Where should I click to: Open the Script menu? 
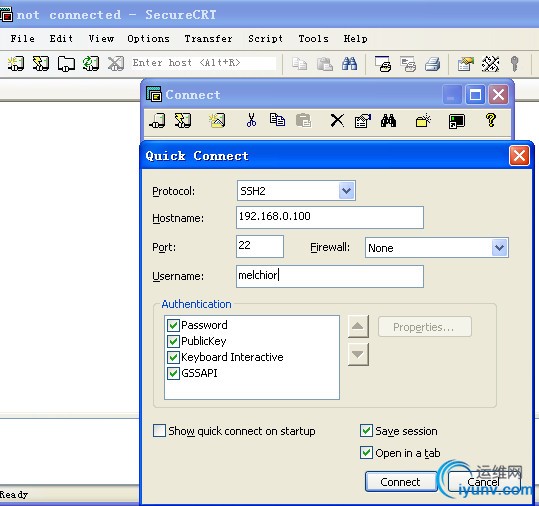pyautogui.click(x=265, y=38)
